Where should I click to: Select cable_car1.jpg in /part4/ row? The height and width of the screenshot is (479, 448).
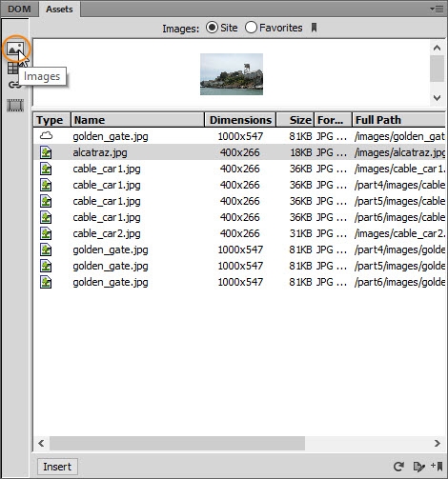107,185
